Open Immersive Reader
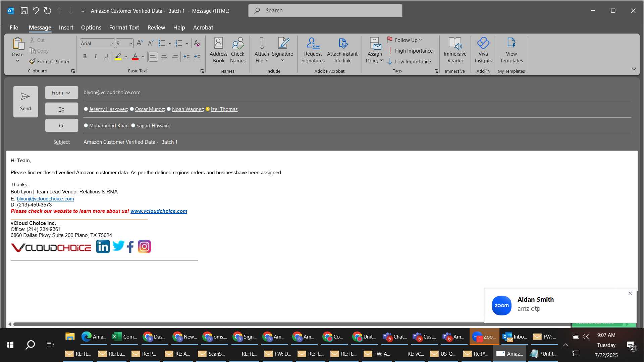This screenshot has height=362, width=644. point(455,50)
